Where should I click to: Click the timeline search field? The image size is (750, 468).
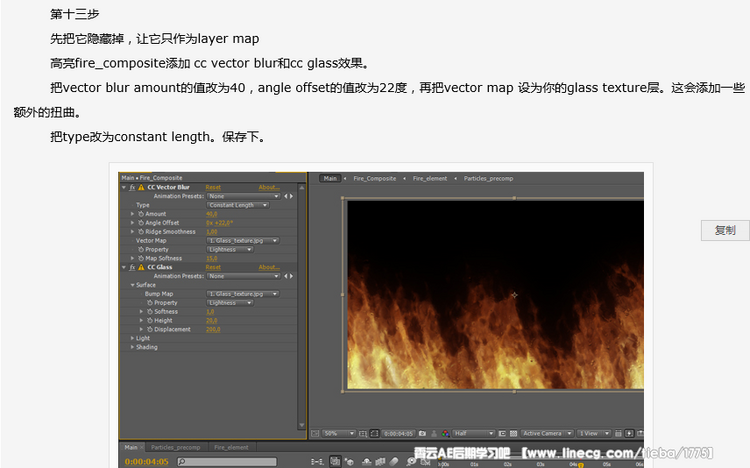227,462
